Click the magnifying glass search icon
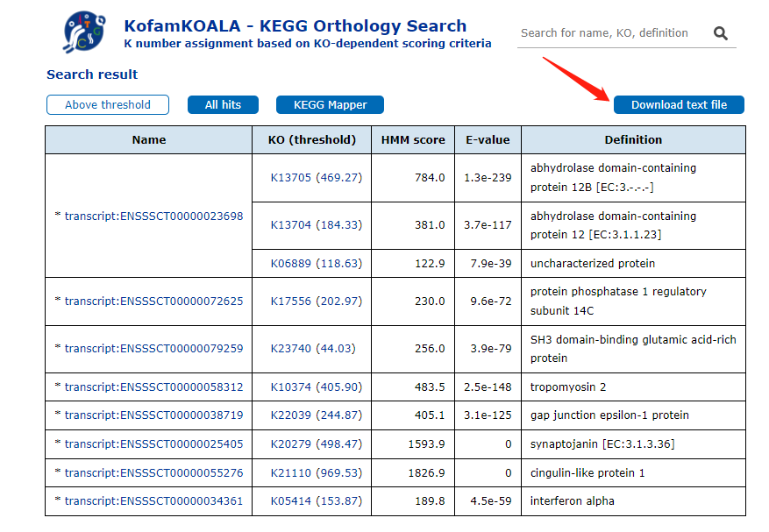 (720, 33)
